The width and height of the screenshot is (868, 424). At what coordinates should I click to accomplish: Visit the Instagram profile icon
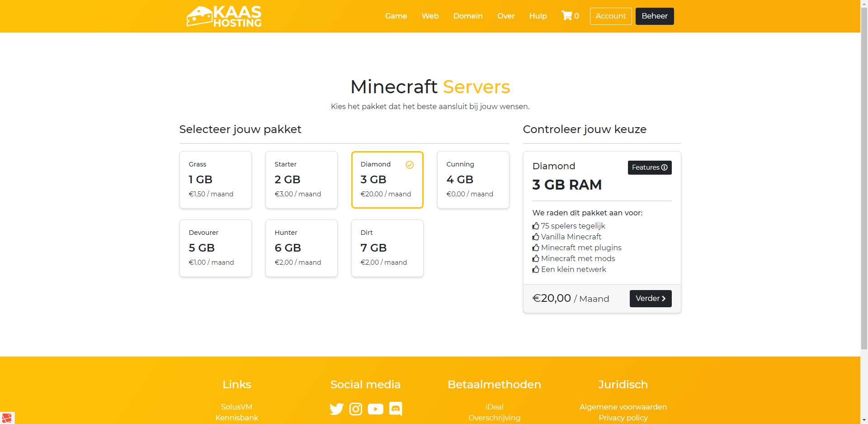356,409
